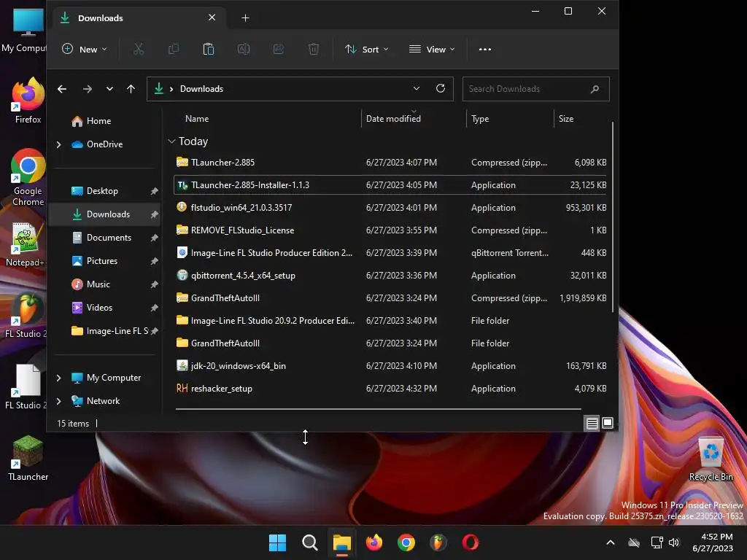The image size is (747, 560).
Task: Open the Sort dropdown menu
Action: coord(367,49)
